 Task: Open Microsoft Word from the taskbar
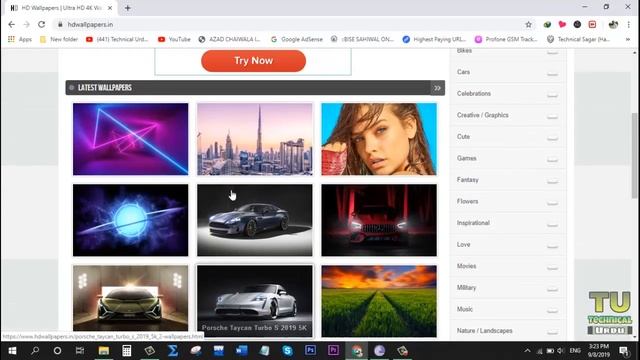click(241, 351)
